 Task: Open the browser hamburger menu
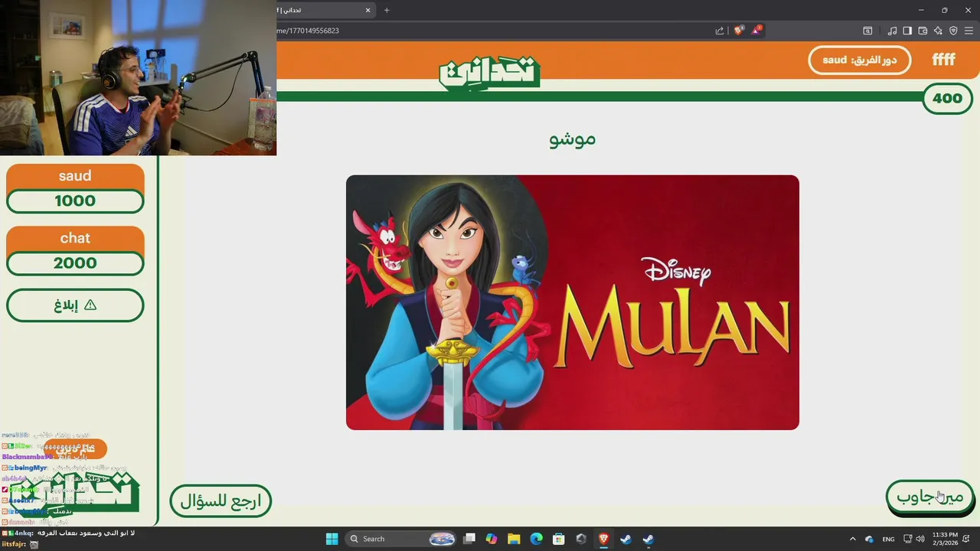point(969,31)
